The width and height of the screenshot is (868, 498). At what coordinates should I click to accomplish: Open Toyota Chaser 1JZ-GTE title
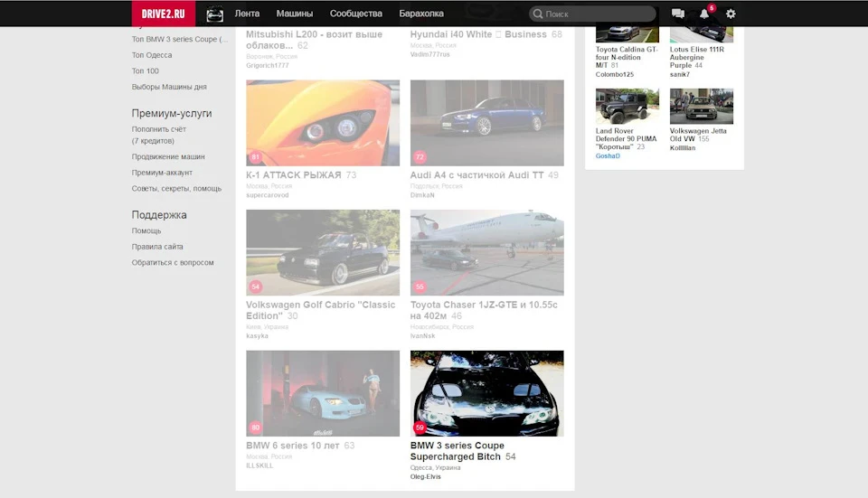point(484,310)
